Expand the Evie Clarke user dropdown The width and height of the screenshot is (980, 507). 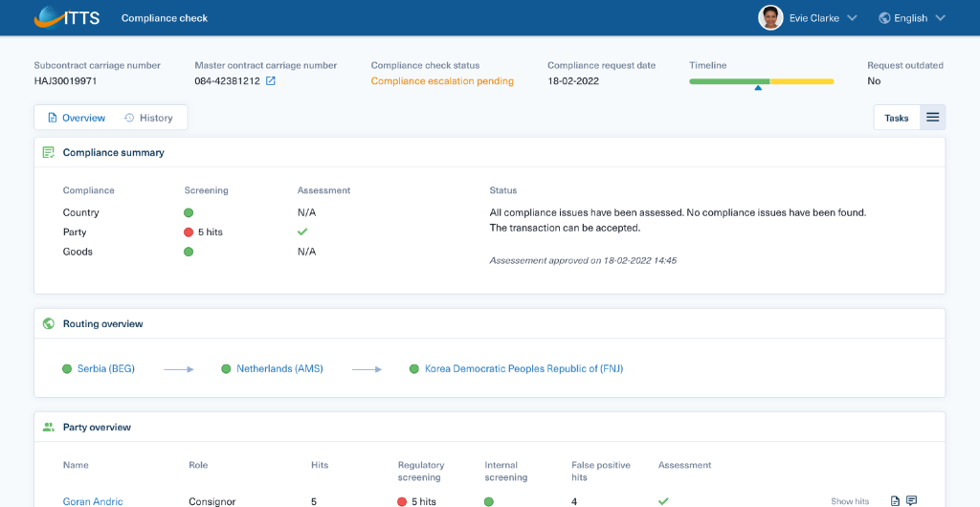[x=851, y=18]
